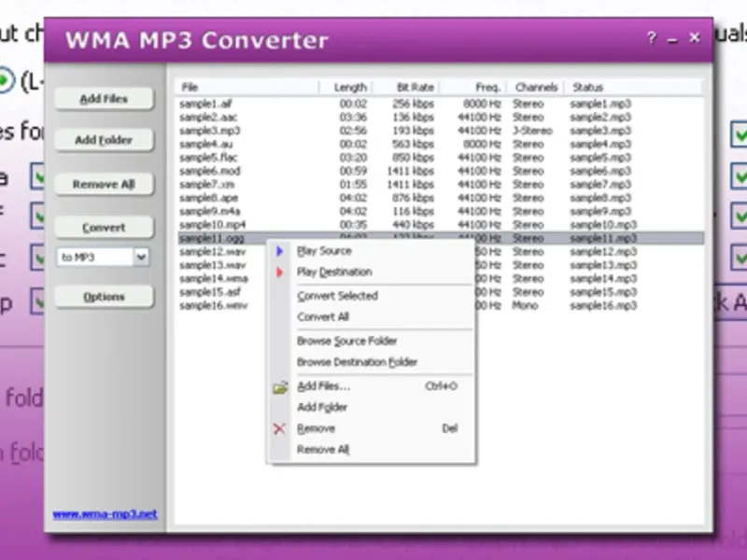
Task: Click the 3-Stereo channels cell
Action: point(532,131)
